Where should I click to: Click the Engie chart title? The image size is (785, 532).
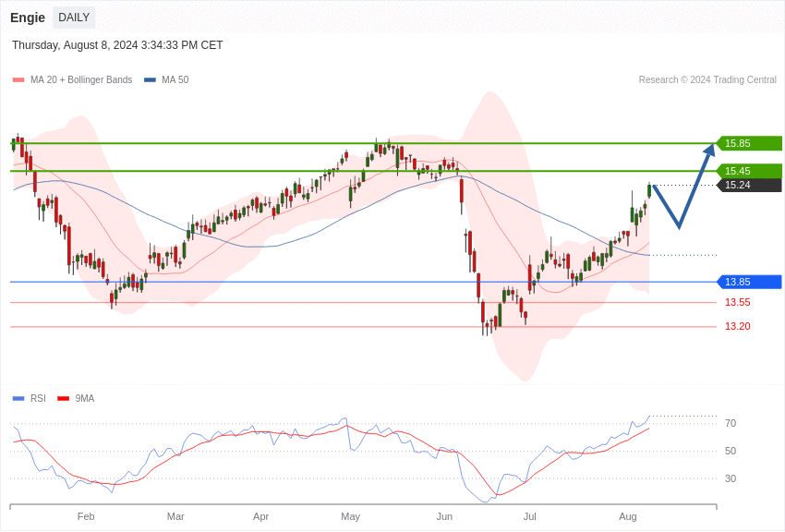tap(28, 18)
